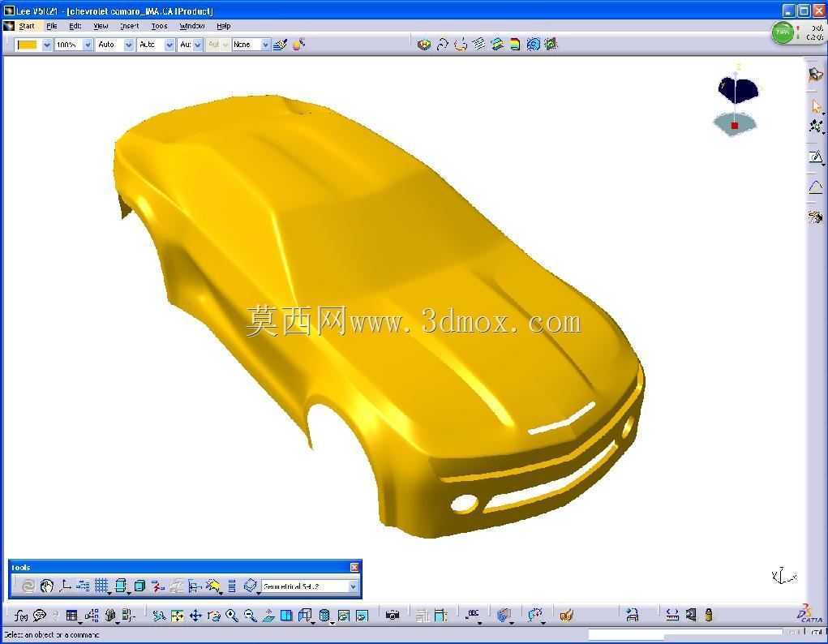
Task: Open the Start menu
Action: click(x=27, y=26)
